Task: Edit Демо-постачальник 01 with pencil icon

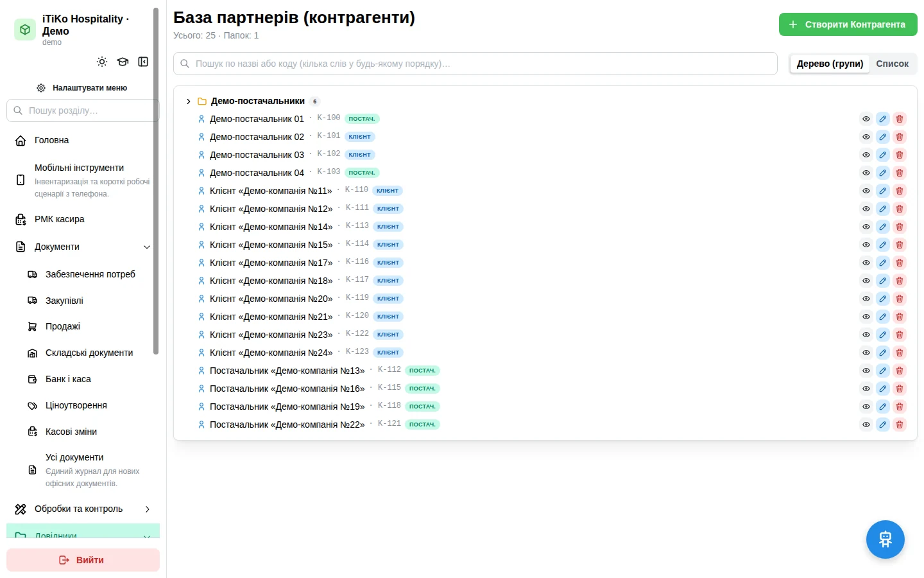Action: pyautogui.click(x=883, y=119)
